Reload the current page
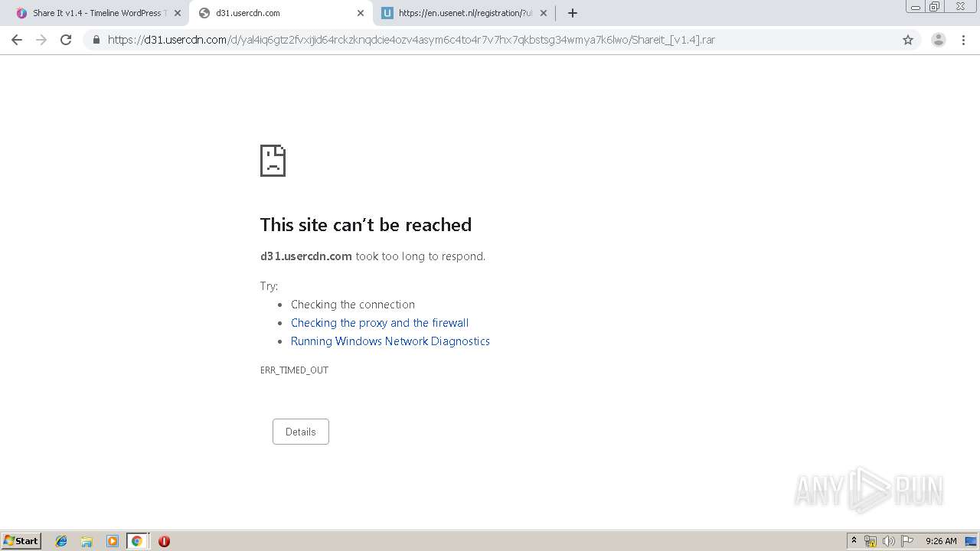This screenshot has height=551, width=980. (x=66, y=40)
